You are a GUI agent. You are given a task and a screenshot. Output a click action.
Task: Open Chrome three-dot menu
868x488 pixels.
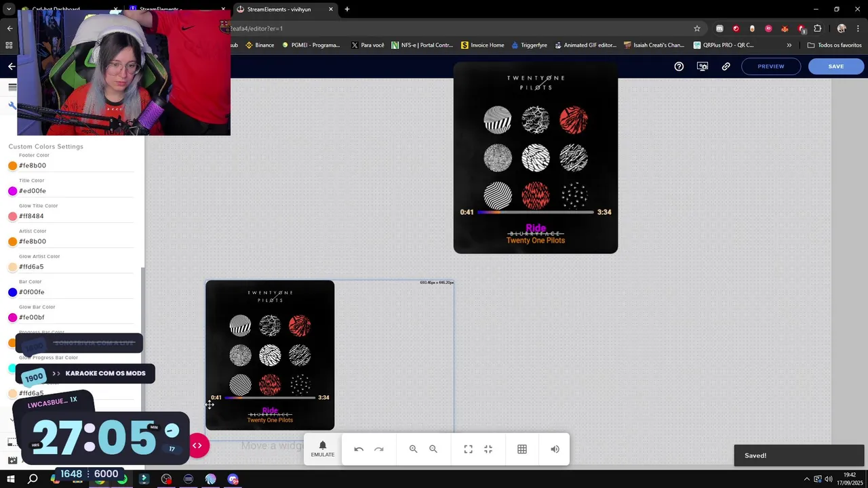click(859, 28)
